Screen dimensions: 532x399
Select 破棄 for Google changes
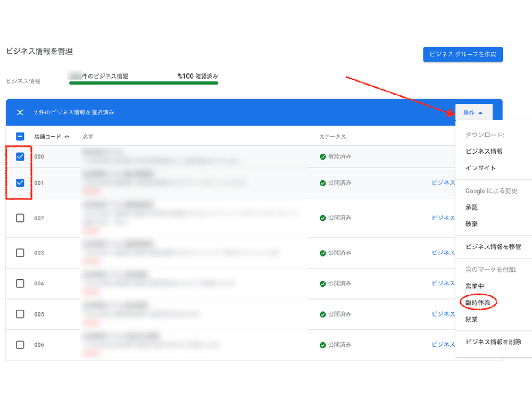pyautogui.click(x=471, y=224)
